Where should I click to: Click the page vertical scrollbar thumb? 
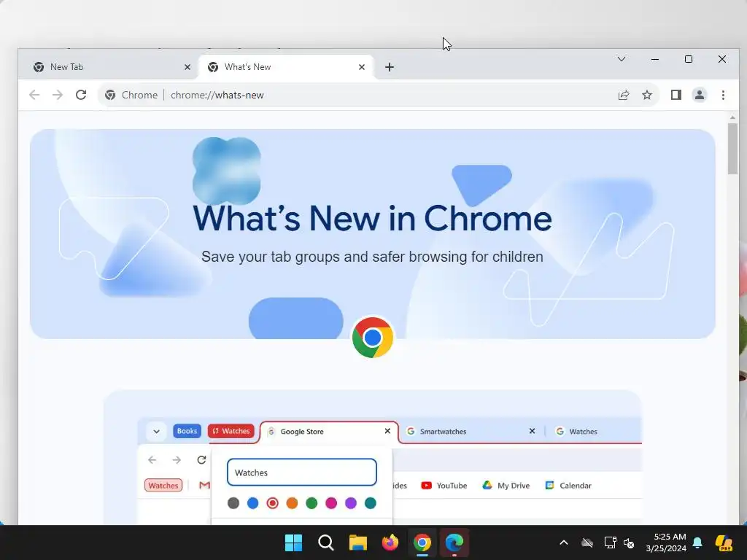pyautogui.click(x=732, y=149)
